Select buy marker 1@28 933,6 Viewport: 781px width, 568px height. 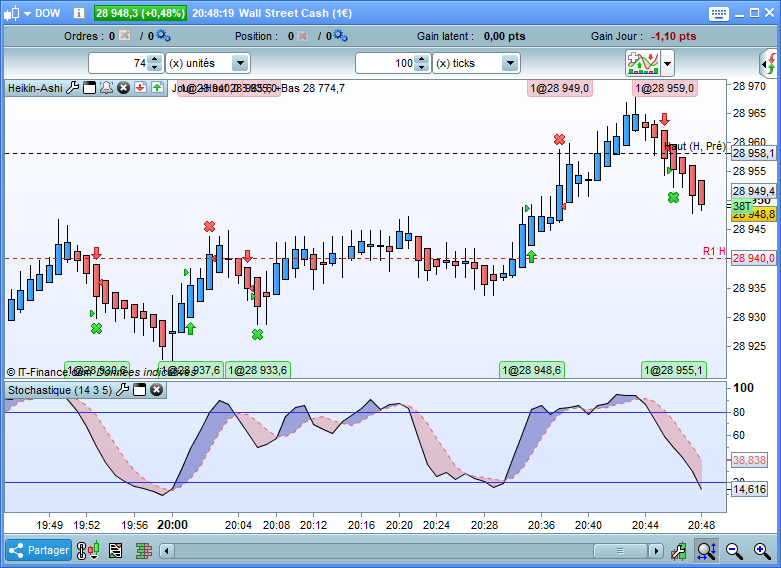point(258,370)
